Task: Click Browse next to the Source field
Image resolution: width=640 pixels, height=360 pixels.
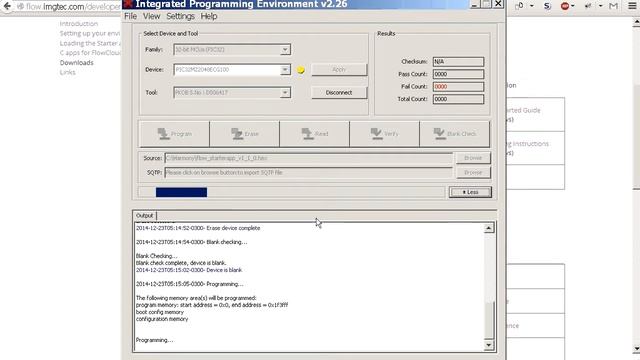Action: (x=473, y=158)
